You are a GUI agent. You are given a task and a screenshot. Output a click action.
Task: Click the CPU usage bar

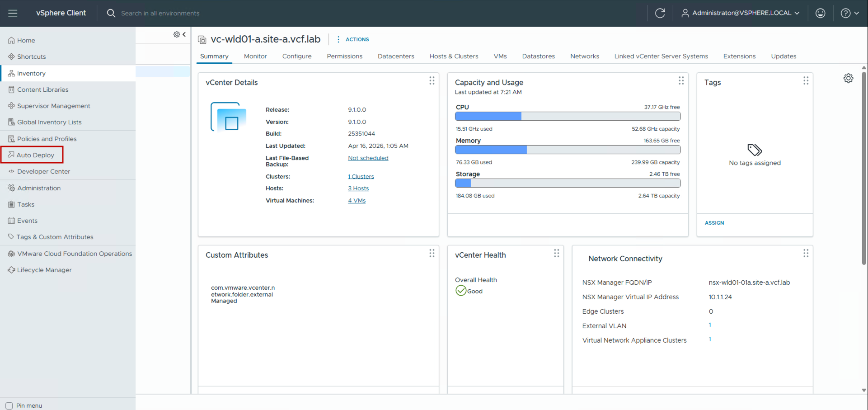point(568,116)
